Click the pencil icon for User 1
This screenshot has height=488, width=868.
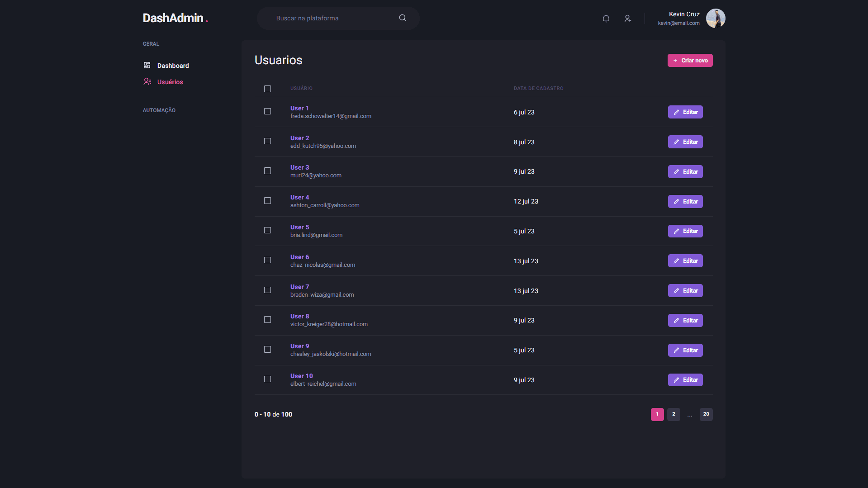click(x=676, y=112)
